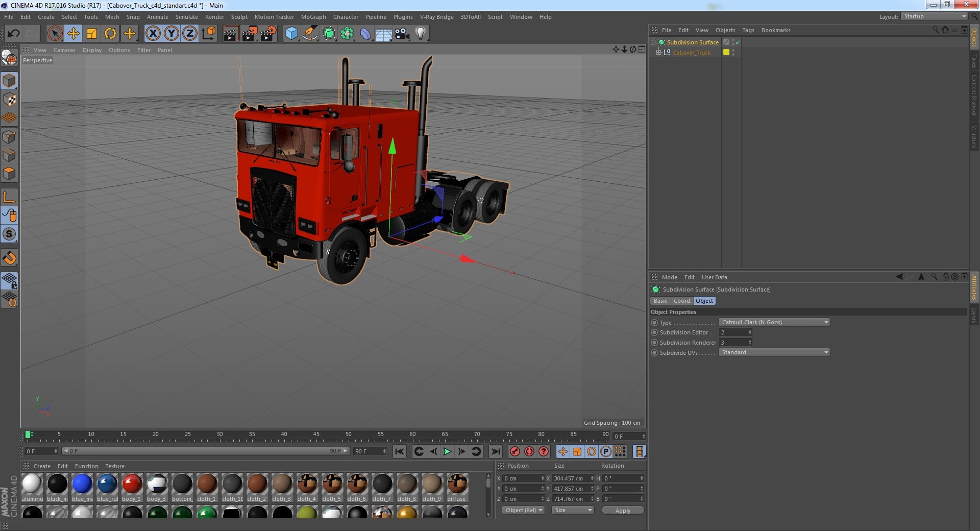Viewport: 980px width, 531px height.
Task: Switch to the Coord. tab
Action: pos(682,301)
